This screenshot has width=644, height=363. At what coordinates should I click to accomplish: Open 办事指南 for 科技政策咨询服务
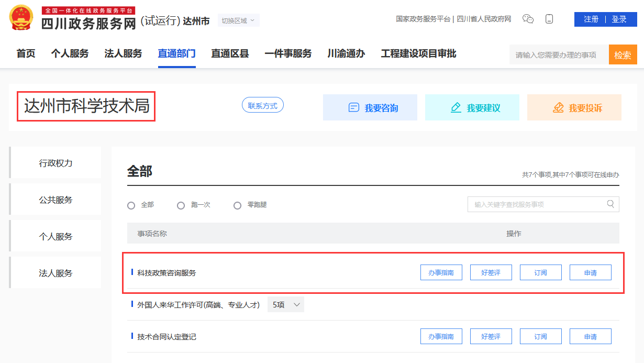click(441, 272)
